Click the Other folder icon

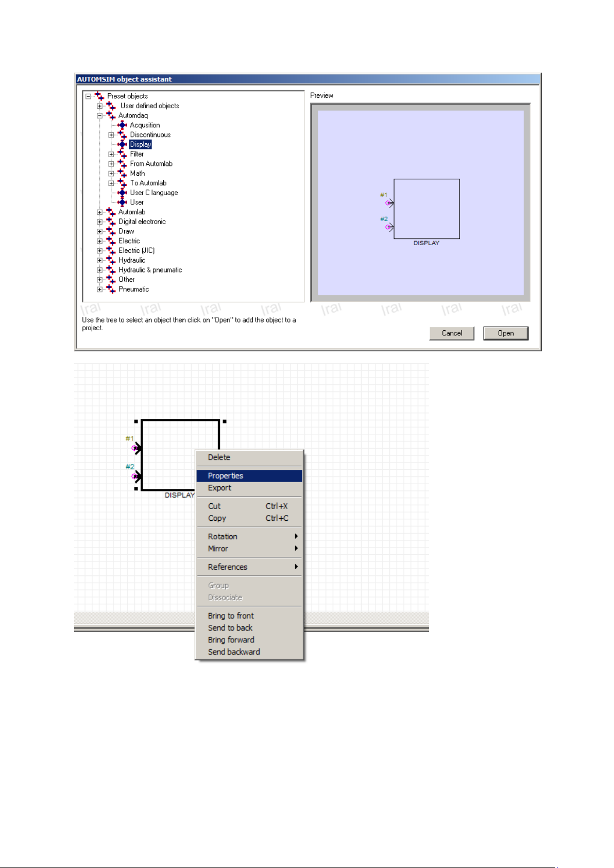[111, 279]
